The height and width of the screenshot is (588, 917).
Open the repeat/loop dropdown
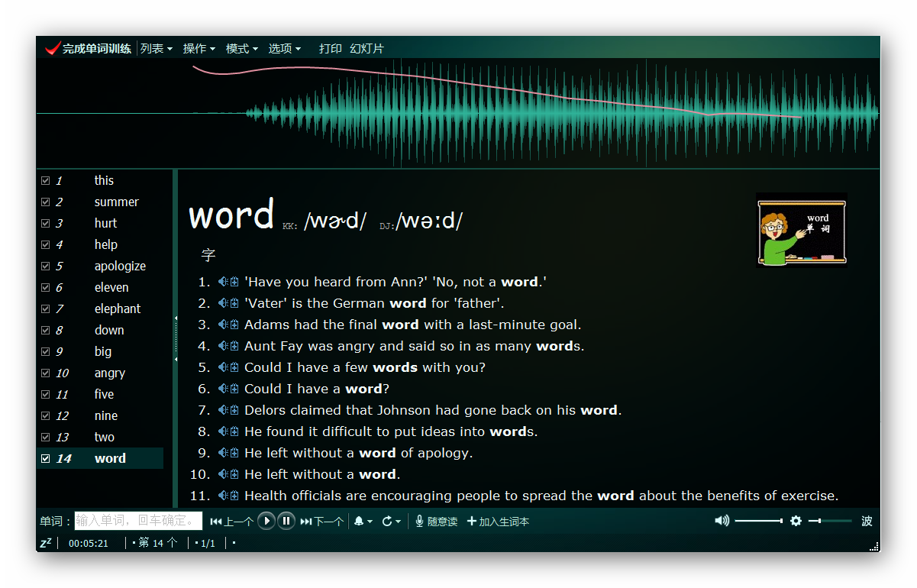click(392, 522)
